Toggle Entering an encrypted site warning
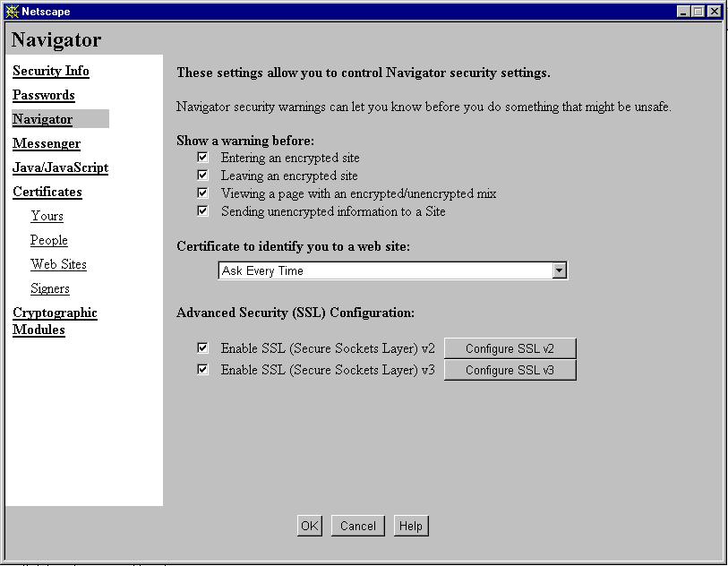This screenshot has height=566, width=728. pos(202,158)
